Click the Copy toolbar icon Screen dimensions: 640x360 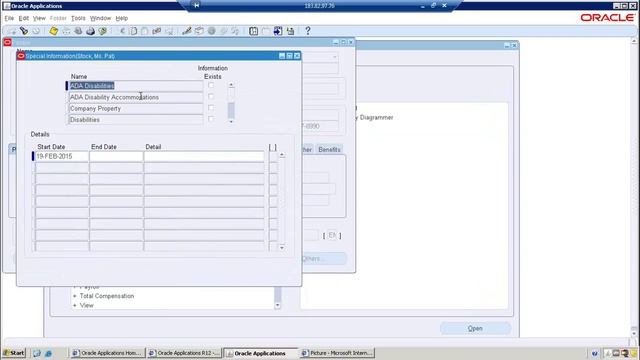(x=133, y=31)
